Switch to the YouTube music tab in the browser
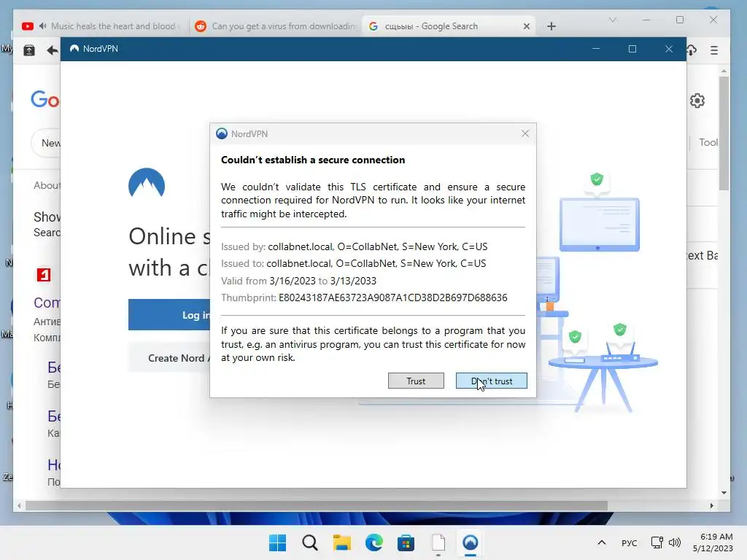The image size is (747, 560). tap(102, 26)
